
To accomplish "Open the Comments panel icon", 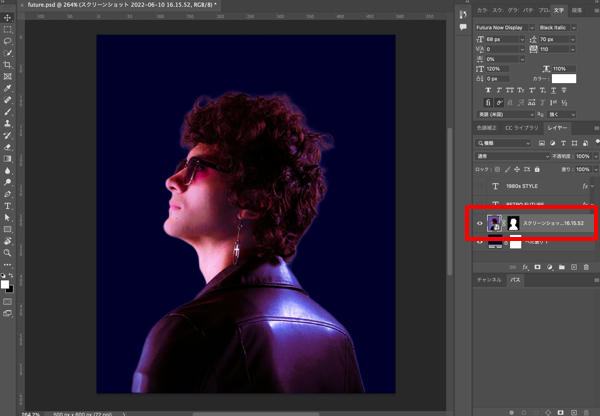I will pos(463,27).
